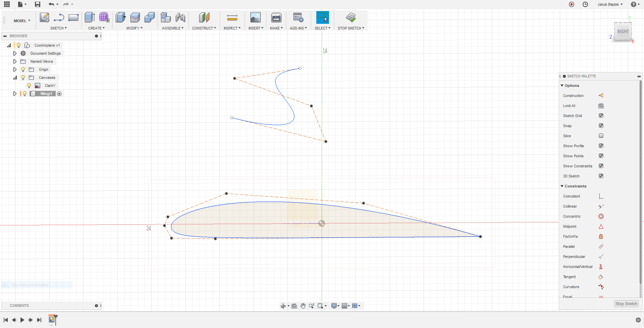Click the Measure inspect icon
This screenshot has height=328, width=644.
(232, 17)
